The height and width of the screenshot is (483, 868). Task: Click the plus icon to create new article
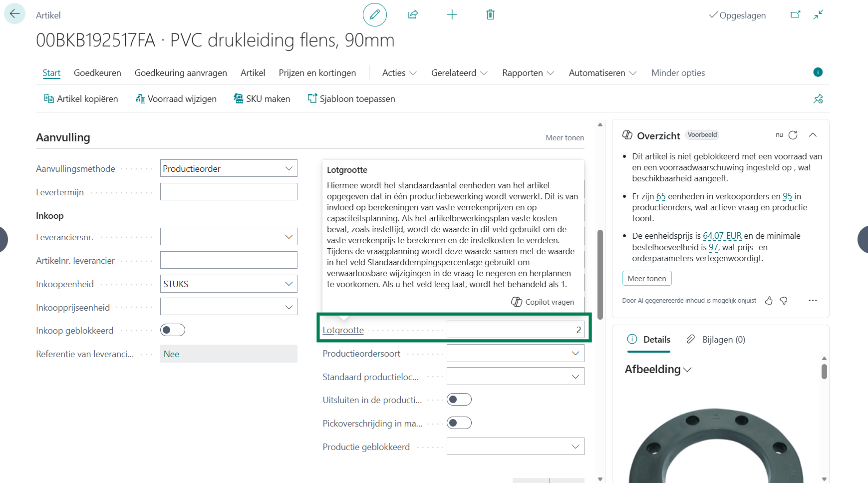coord(452,15)
